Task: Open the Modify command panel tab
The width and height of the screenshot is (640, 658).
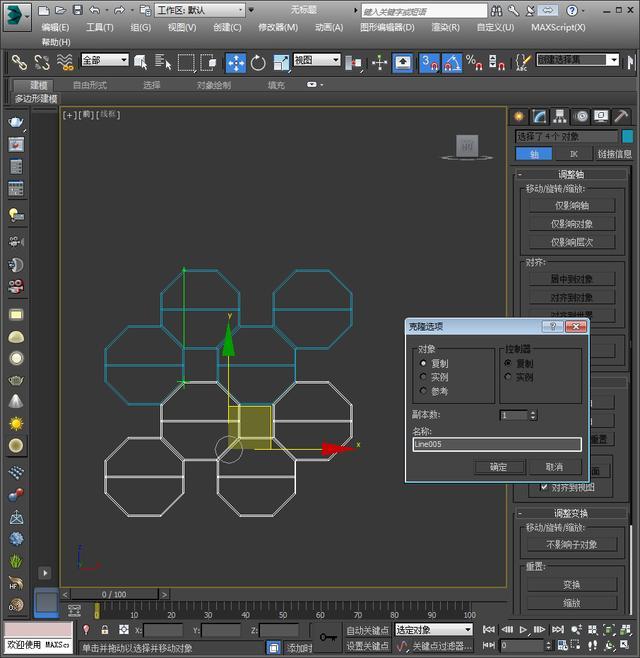Action: click(539, 117)
